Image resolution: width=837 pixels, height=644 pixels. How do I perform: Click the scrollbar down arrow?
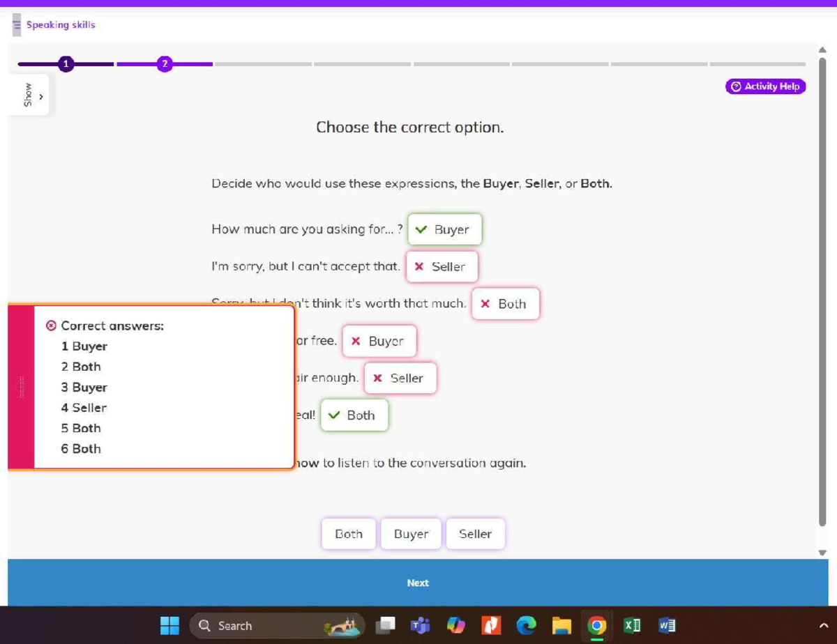point(822,552)
